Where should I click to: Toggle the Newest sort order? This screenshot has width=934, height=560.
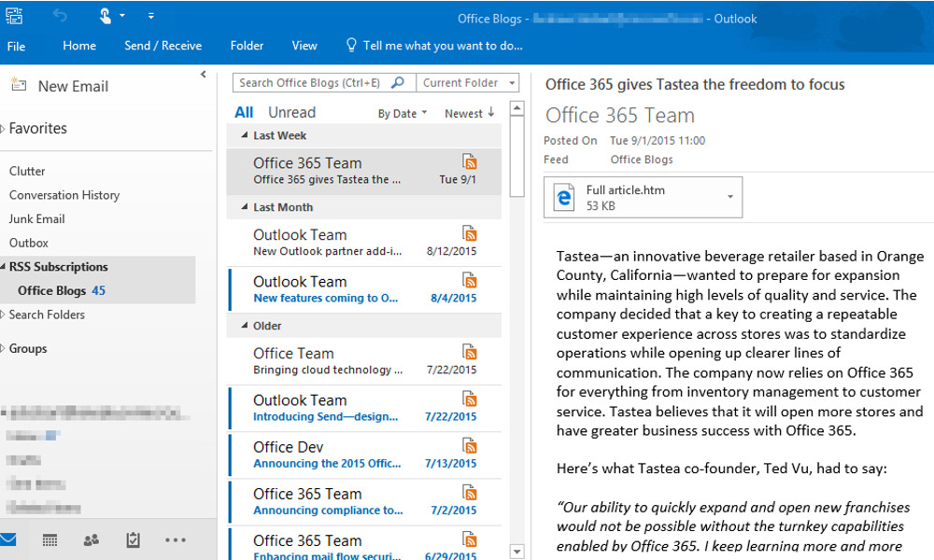(x=470, y=113)
